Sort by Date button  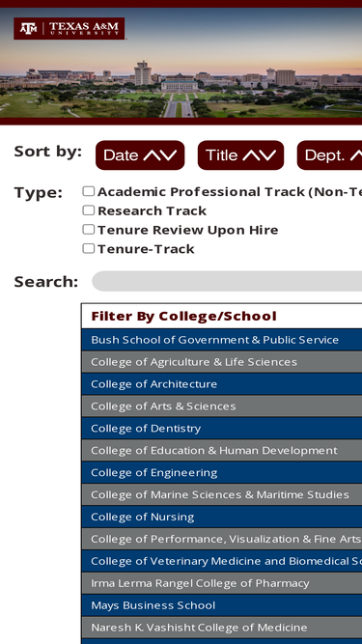tap(140, 155)
